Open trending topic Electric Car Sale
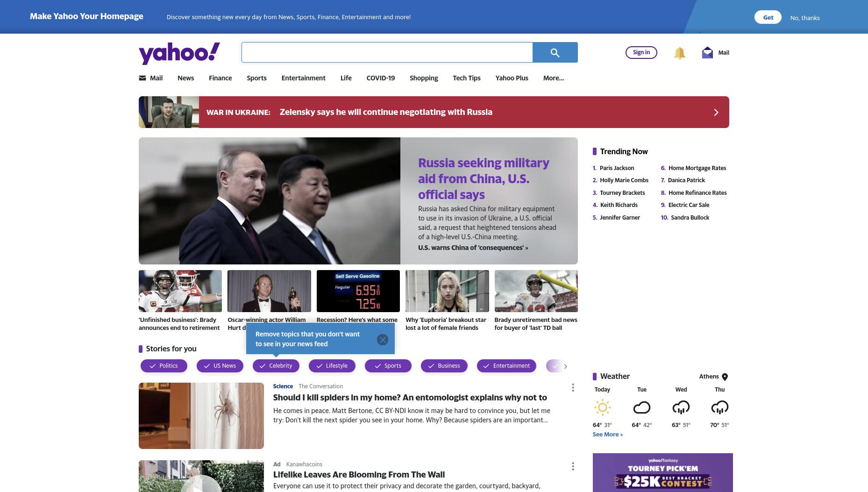This screenshot has width=868, height=492. click(x=689, y=205)
